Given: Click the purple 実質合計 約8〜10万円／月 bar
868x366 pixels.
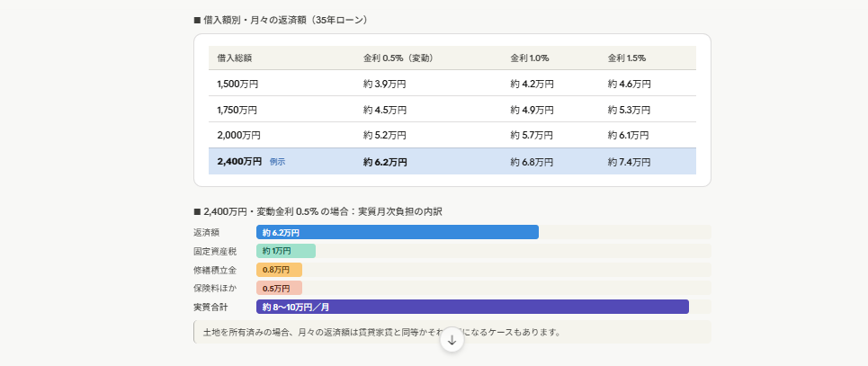Looking at the screenshot, I should click(x=473, y=307).
